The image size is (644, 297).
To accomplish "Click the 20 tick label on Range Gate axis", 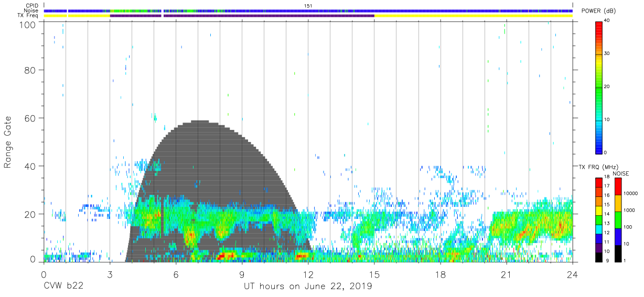I will 30,214.
